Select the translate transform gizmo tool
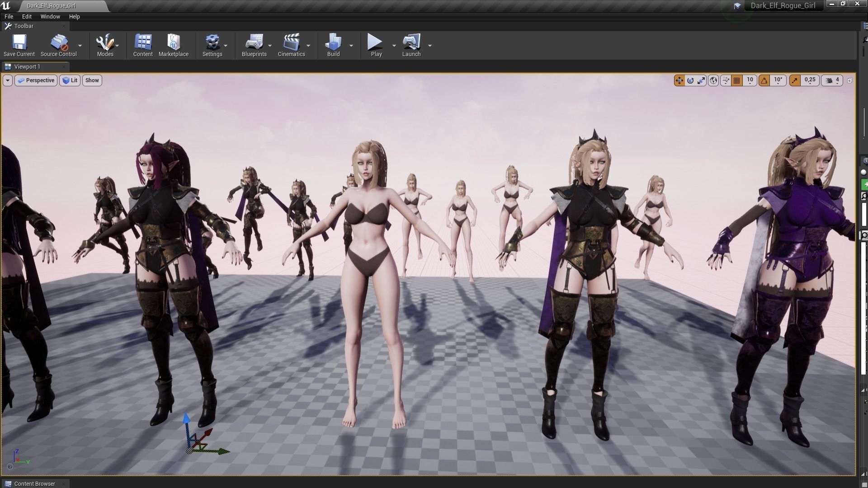This screenshot has height=488, width=868. pos(679,80)
